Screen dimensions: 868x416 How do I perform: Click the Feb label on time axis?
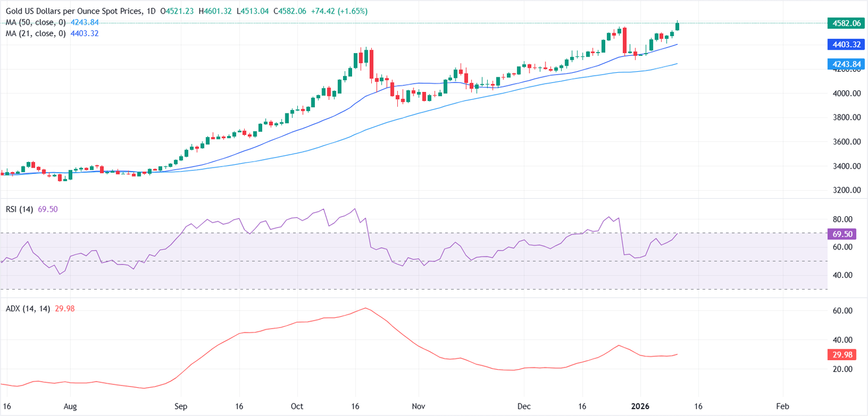(783, 406)
